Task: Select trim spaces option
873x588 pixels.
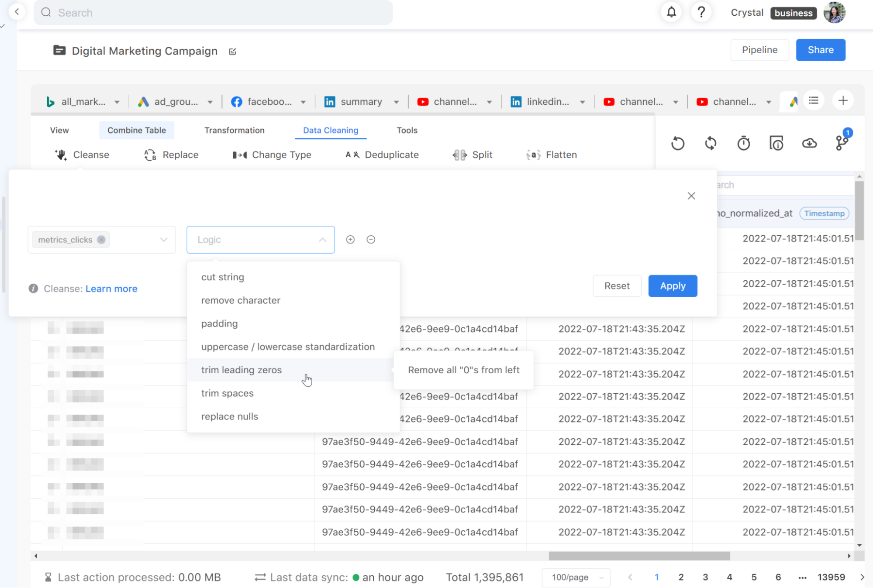Action: (227, 393)
